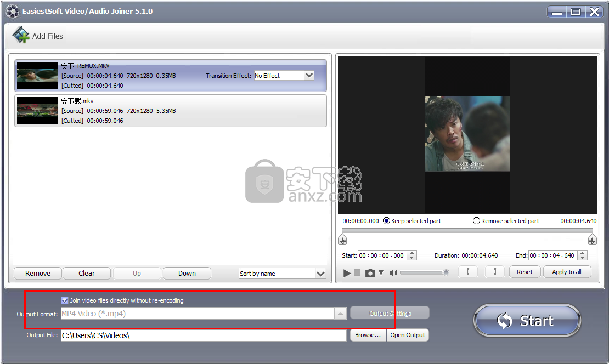Click the Output Format MP4 Video field
Image resolution: width=609 pixels, height=364 pixels.
tap(198, 314)
